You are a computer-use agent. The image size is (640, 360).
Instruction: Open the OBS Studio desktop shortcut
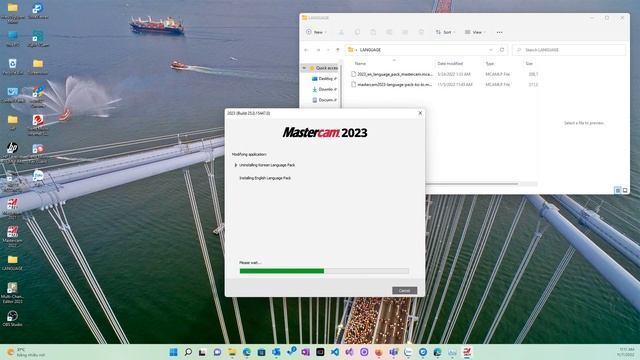tap(12, 318)
